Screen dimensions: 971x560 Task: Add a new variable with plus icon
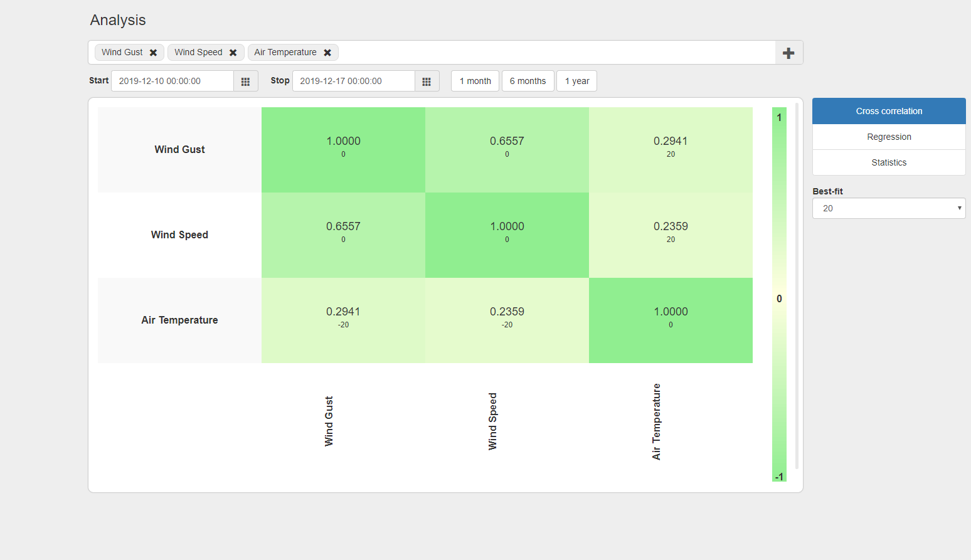[x=788, y=53]
